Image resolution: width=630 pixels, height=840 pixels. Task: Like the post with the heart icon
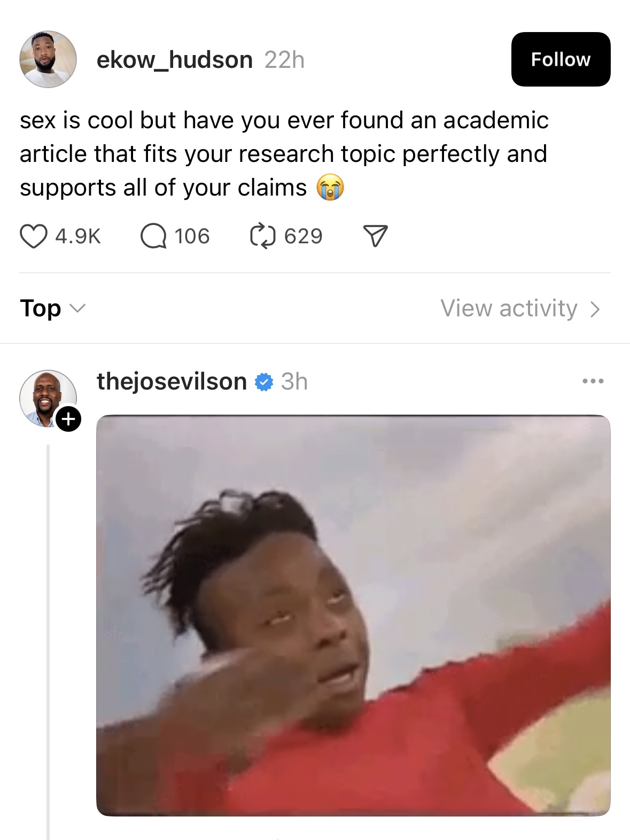click(34, 236)
